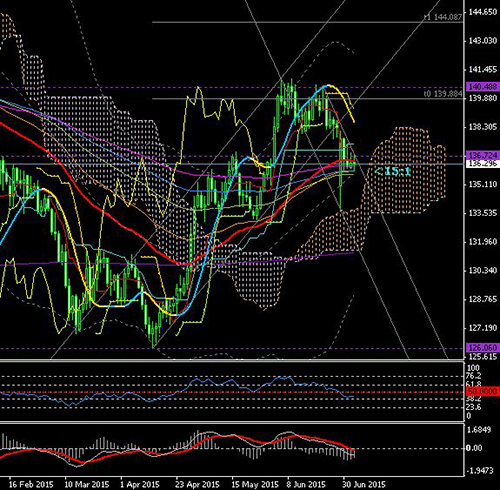Select the cyan <15:1 text annotation
This screenshot has width=500, height=490.
pyautogui.click(x=392, y=172)
